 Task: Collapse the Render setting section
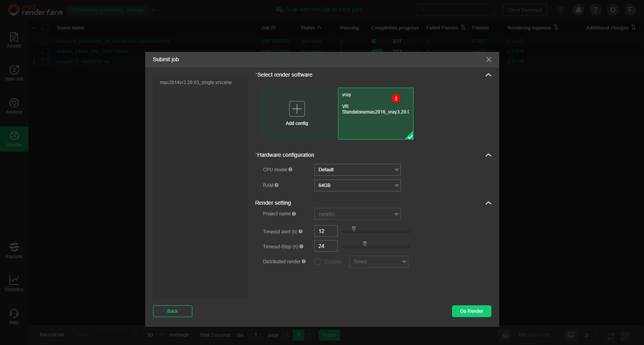tap(488, 203)
